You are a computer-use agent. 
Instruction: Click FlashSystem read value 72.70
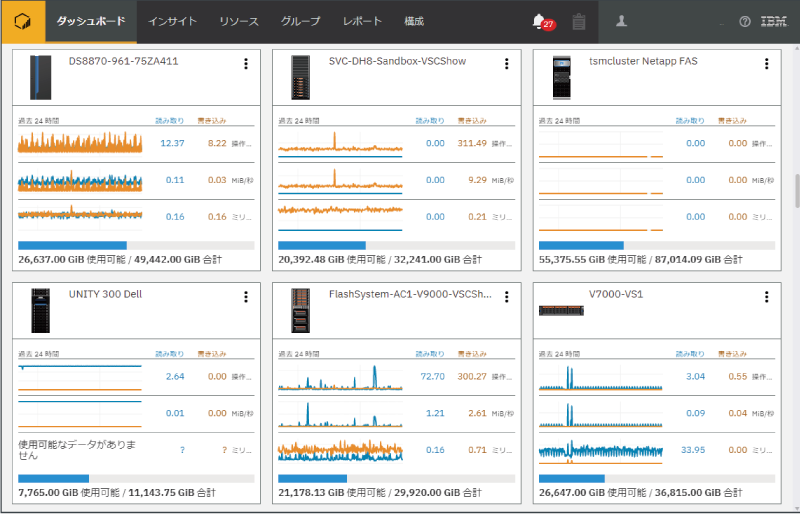coord(433,377)
